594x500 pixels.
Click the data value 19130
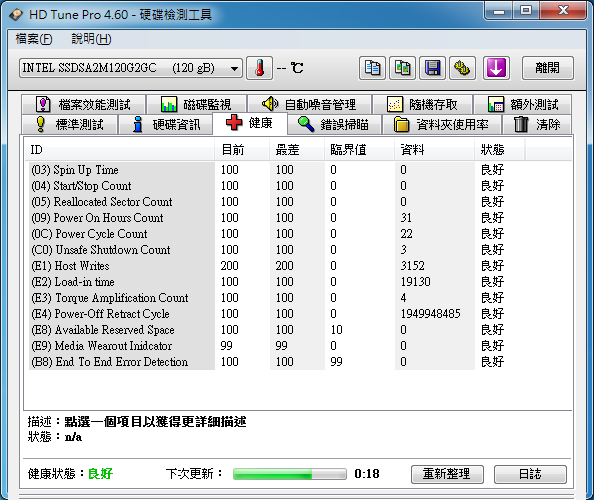coord(416,282)
